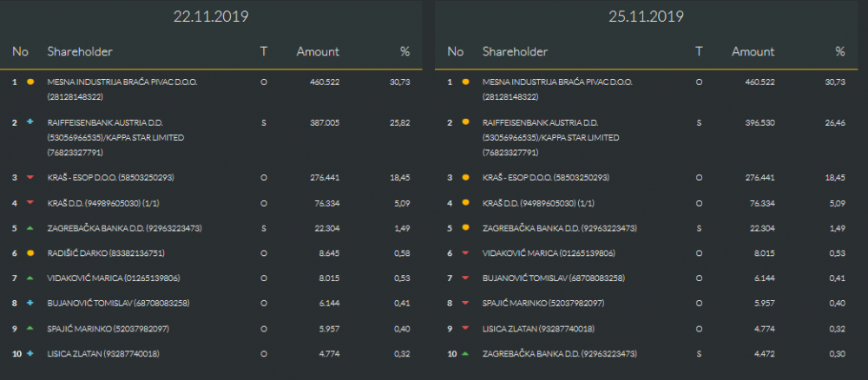Click Amount column header in 22.11.2019 table
The width and height of the screenshot is (868, 380).
point(318,51)
